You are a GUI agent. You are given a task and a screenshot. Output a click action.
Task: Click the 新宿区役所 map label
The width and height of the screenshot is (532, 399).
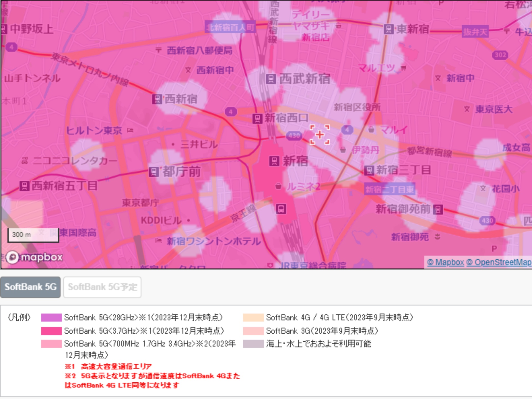(357, 107)
